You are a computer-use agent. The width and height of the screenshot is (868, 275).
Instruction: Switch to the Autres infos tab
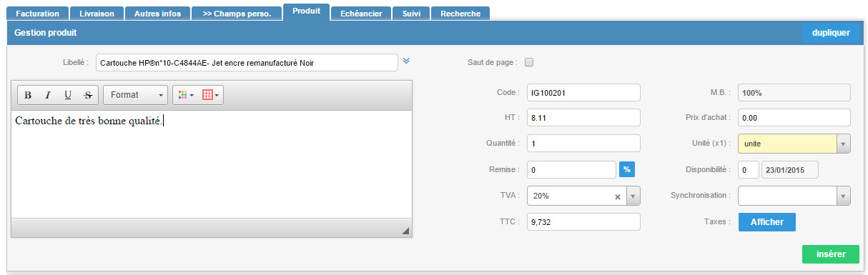pos(158,14)
